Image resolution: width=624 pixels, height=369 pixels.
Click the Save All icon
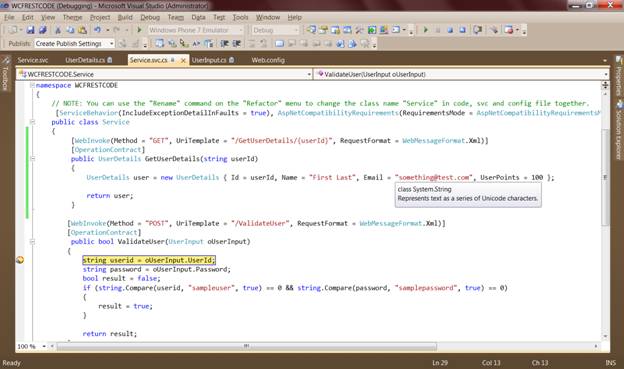click(x=43, y=30)
